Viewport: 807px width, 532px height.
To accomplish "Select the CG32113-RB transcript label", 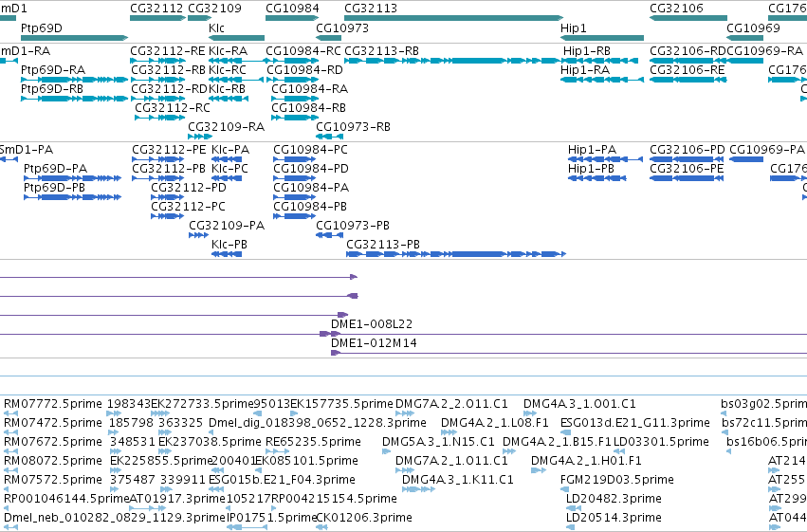I will (381, 51).
